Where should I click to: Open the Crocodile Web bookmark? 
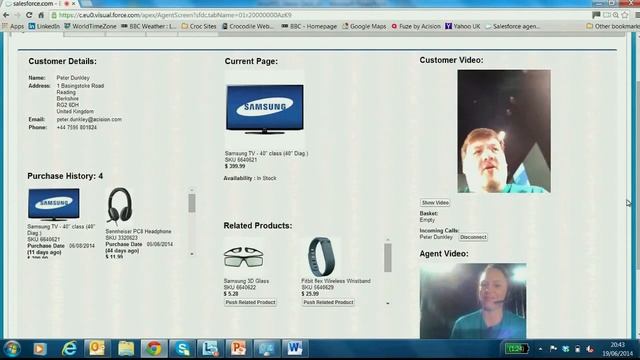248,26
